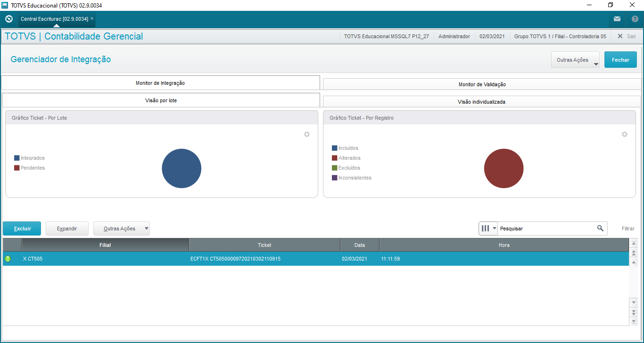Image resolution: width=644 pixels, height=343 pixels.
Task: Click the Integrados blue legend swatch
Action: click(x=17, y=158)
